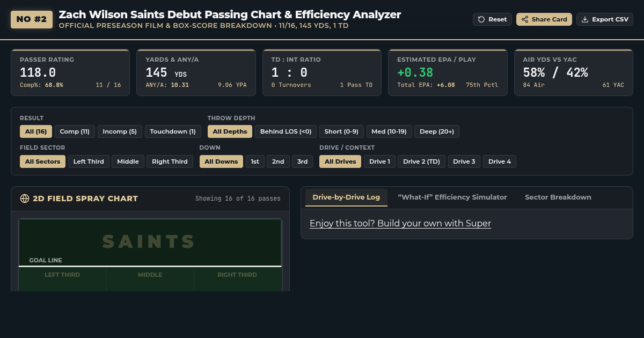Click the 0 Turnovers text
This screenshot has width=644, height=338.
click(x=291, y=85)
